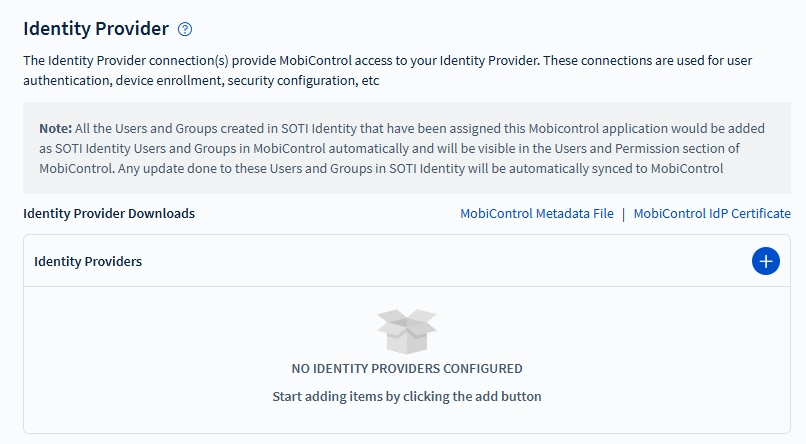Viewport: 806px width, 444px height.
Task: Select the Identity Providers panel title
Action: click(x=88, y=261)
